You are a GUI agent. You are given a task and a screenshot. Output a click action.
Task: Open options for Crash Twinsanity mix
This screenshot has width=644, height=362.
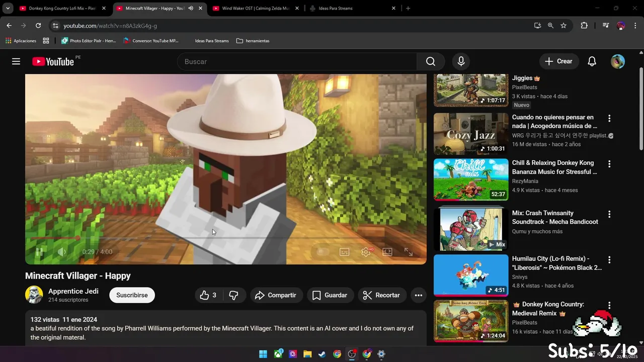point(609,214)
